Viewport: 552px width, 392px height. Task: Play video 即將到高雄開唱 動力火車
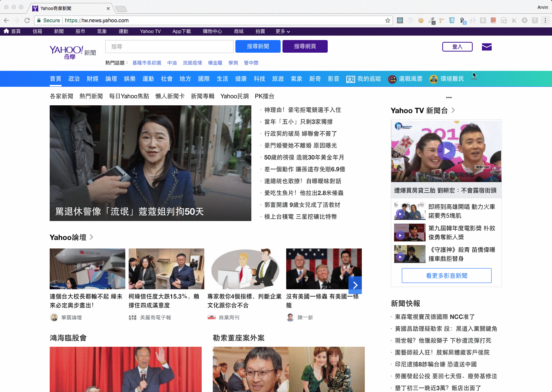point(400,214)
